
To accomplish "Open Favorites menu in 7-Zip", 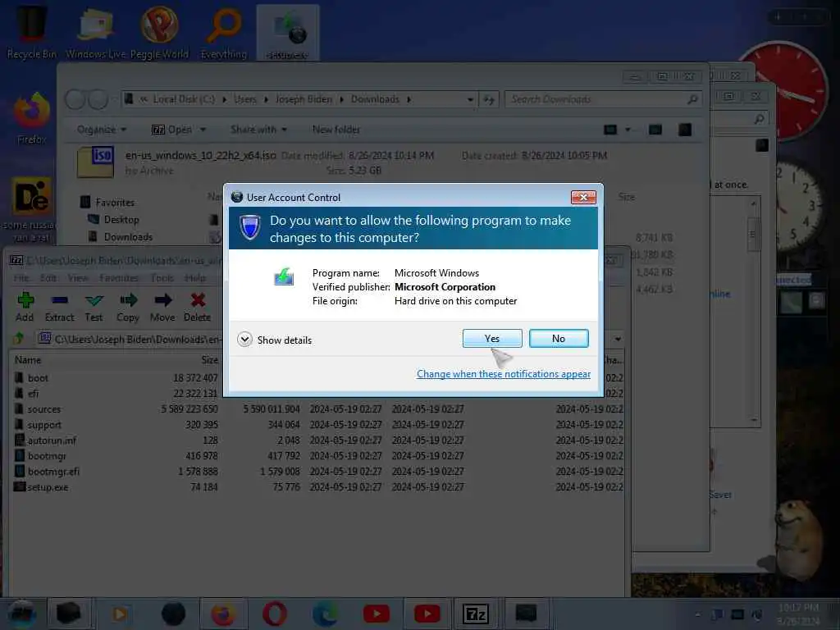I will [119, 278].
